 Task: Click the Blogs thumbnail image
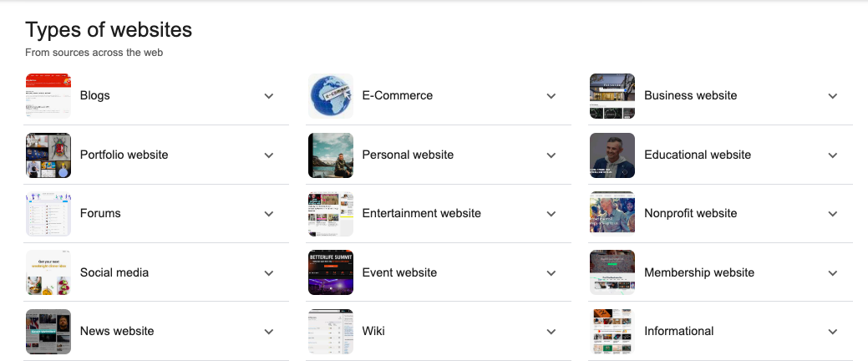coord(48,96)
